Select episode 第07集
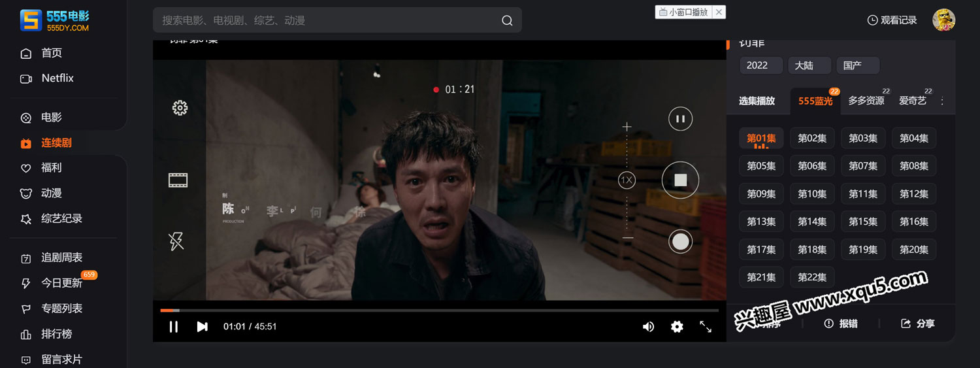The width and height of the screenshot is (980, 368). 863,166
